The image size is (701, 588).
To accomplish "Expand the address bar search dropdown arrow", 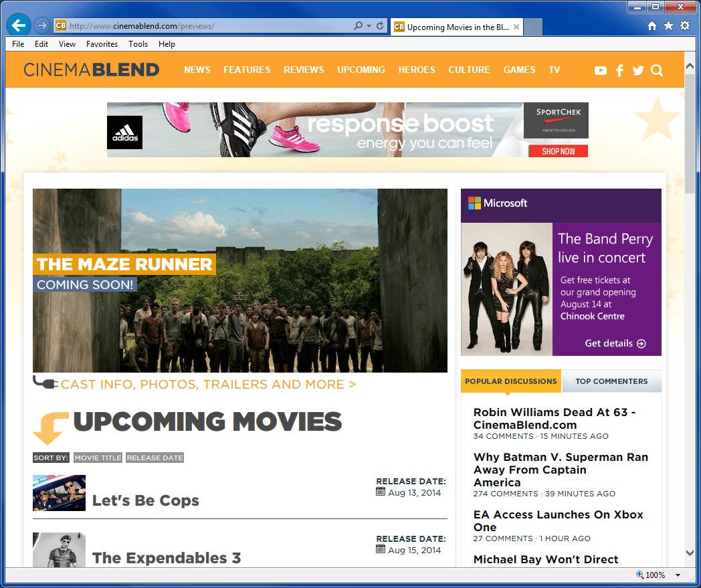I will click(x=369, y=26).
